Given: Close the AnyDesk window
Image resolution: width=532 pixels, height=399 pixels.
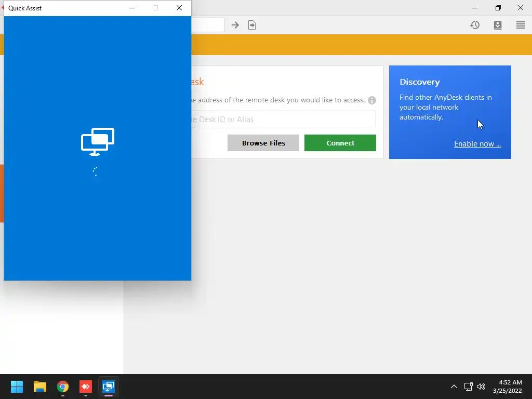Looking at the screenshot, I should (x=520, y=8).
